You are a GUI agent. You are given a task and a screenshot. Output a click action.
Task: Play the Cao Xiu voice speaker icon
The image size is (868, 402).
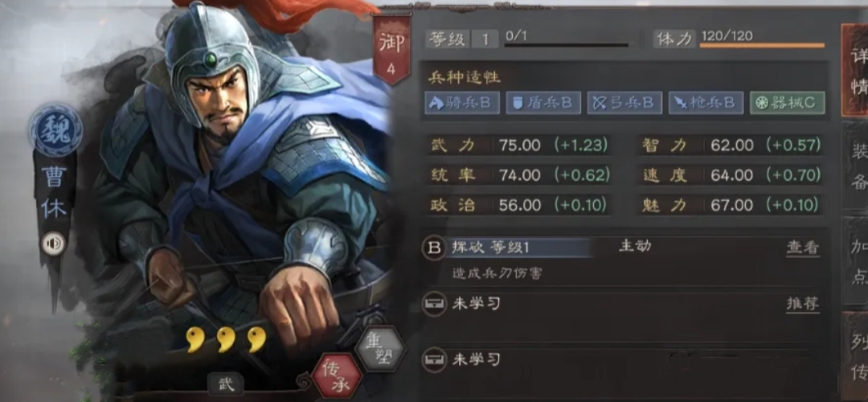(x=55, y=244)
